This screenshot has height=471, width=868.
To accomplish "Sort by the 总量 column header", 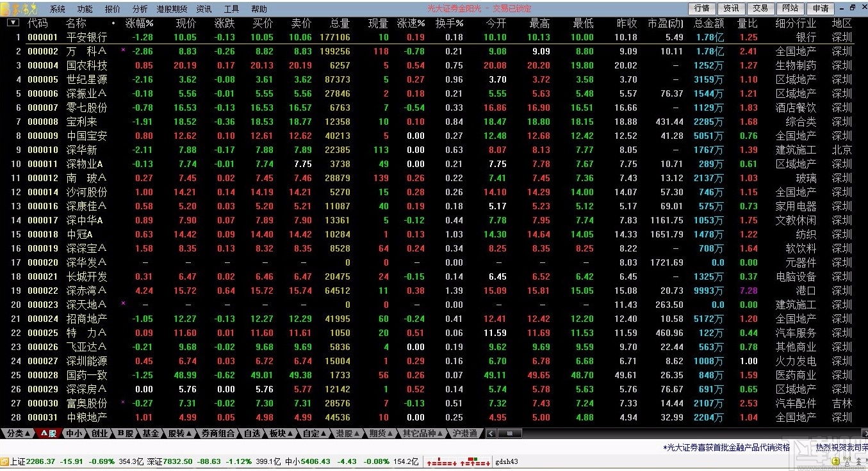I will pos(340,23).
